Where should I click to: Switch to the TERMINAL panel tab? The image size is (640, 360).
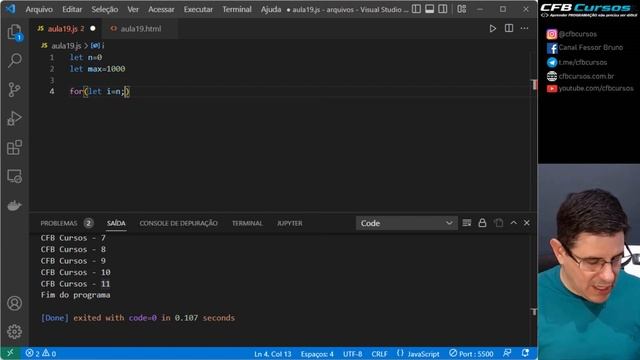coord(247,223)
